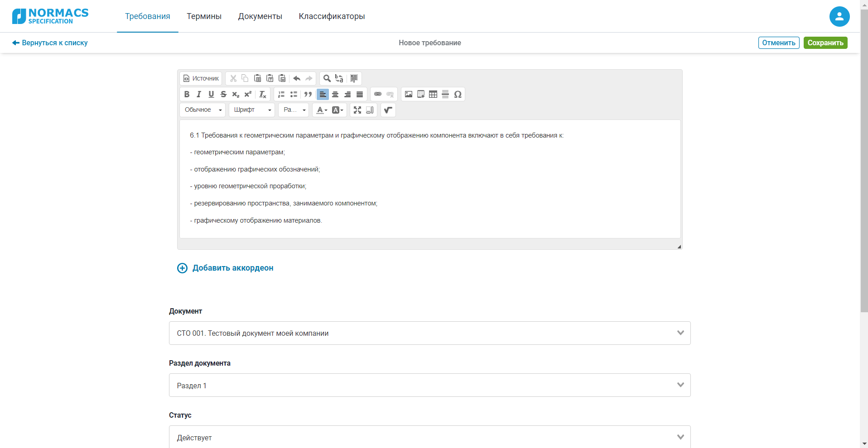Switch to the 'Термины' tab

pyautogui.click(x=204, y=16)
